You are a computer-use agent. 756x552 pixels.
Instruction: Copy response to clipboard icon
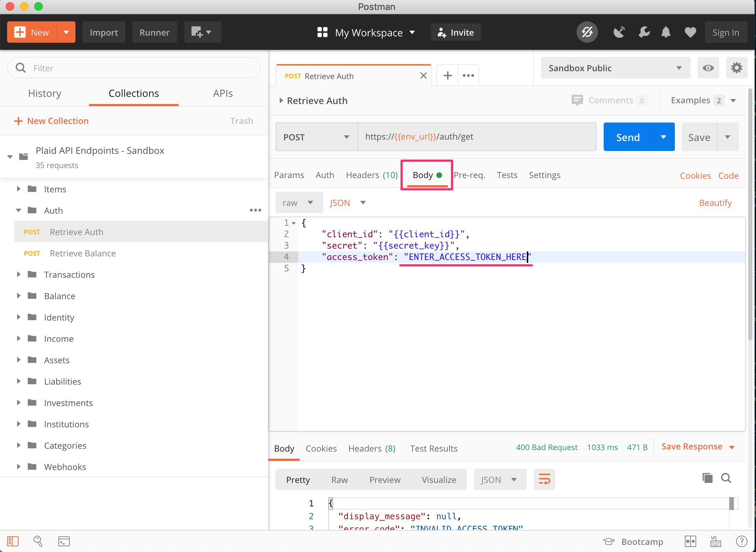[x=707, y=478]
